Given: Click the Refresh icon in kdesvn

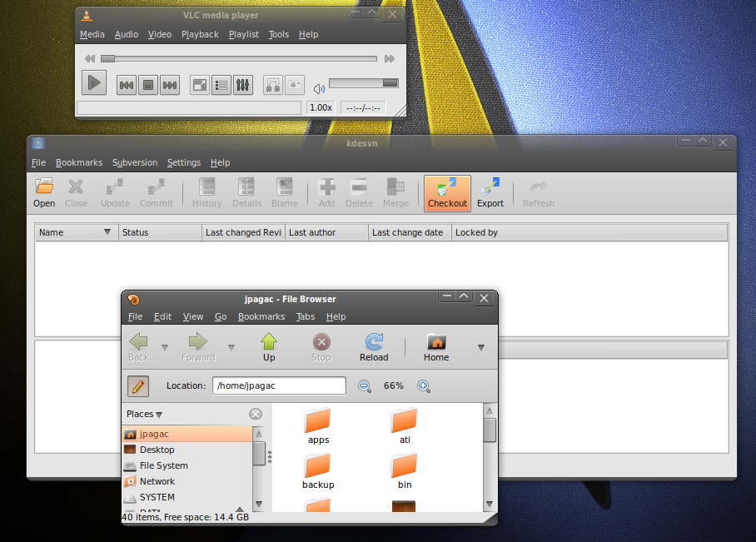Looking at the screenshot, I should pos(539,193).
